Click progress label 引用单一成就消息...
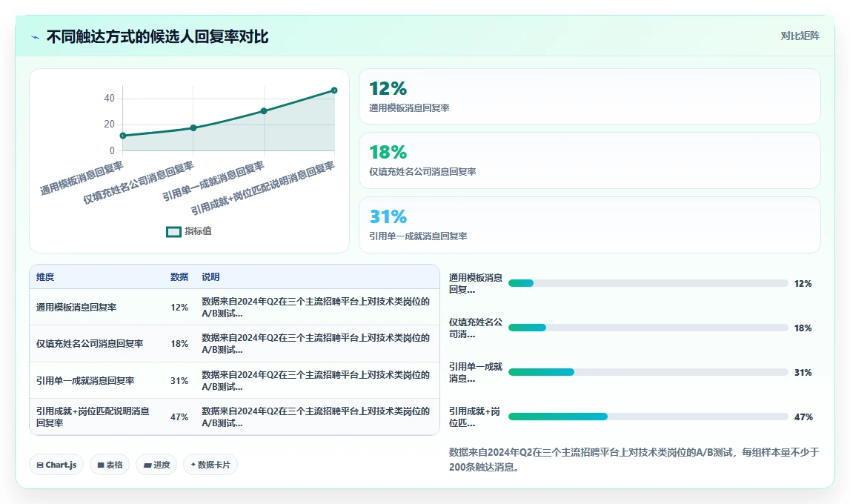 (x=476, y=372)
